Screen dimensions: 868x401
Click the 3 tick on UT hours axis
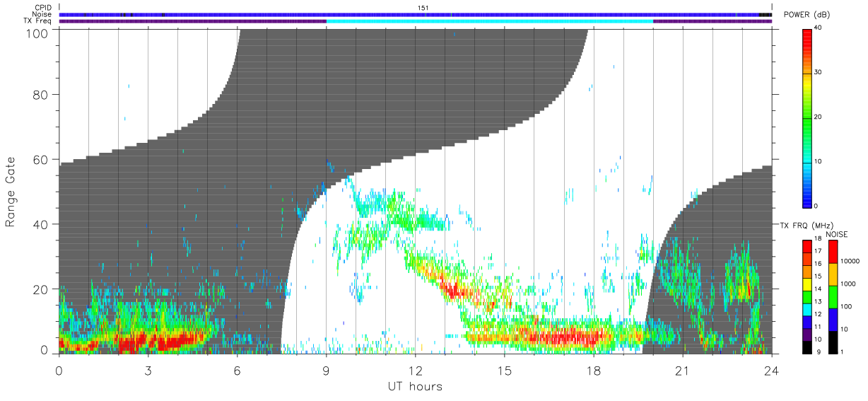point(148,370)
